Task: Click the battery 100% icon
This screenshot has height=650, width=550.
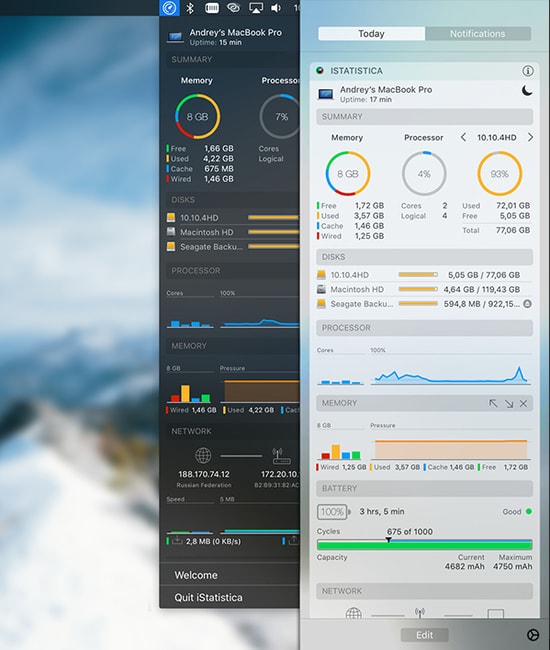Action: 333,512
